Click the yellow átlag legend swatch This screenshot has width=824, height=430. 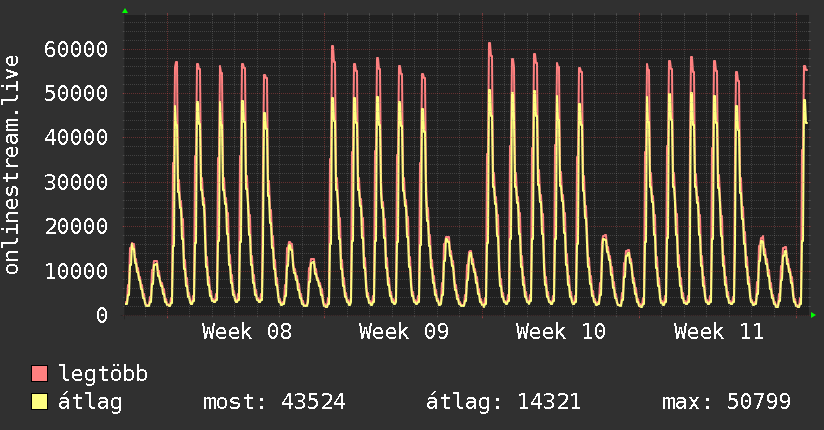pyautogui.click(x=39, y=401)
